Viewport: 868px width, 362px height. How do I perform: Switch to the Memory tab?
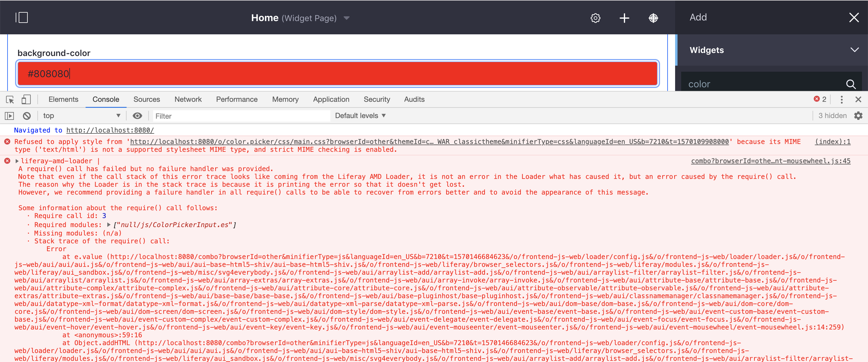tap(285, 99)
